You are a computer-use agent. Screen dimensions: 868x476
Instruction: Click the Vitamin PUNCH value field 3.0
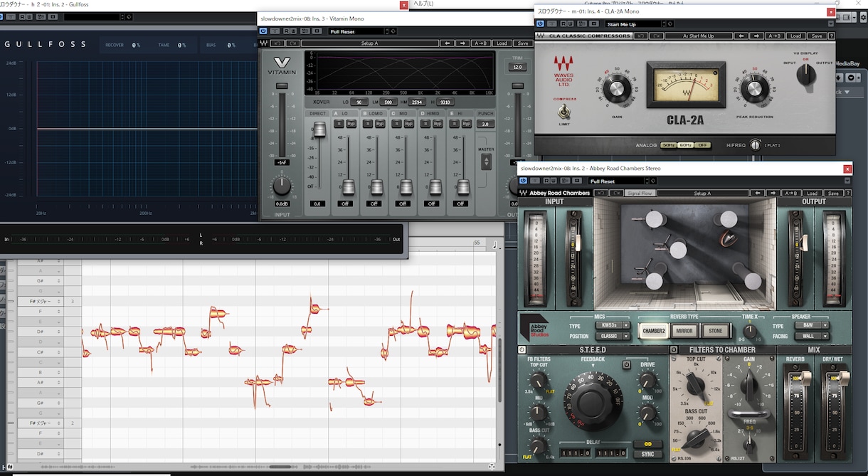pyautogui.click(x=485, y=124)
